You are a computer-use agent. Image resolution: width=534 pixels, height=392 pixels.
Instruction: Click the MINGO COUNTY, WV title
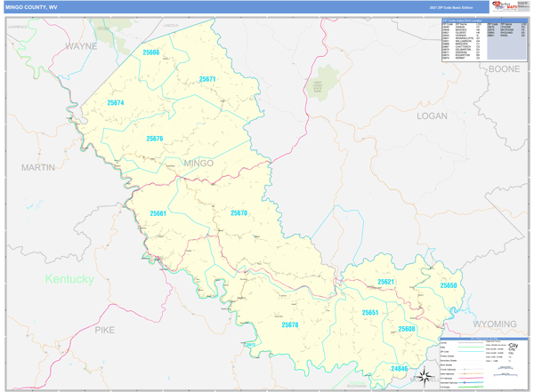[x=35, y=7]
